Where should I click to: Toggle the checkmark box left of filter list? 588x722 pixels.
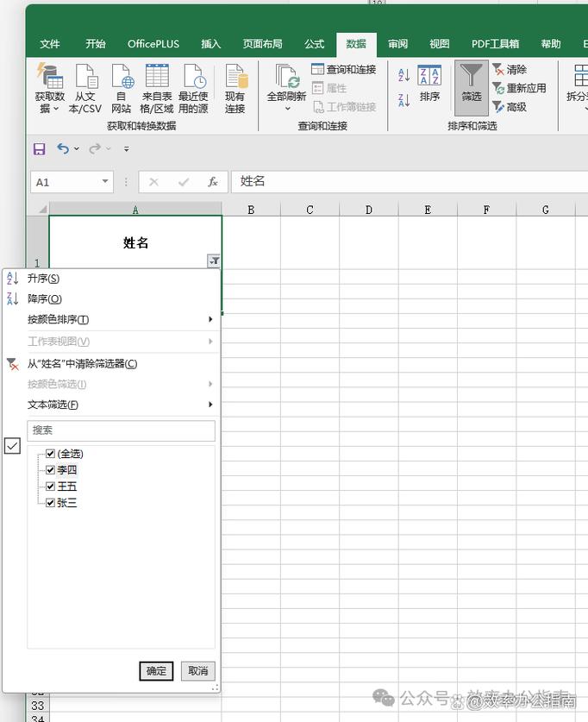tap(12, 446)
